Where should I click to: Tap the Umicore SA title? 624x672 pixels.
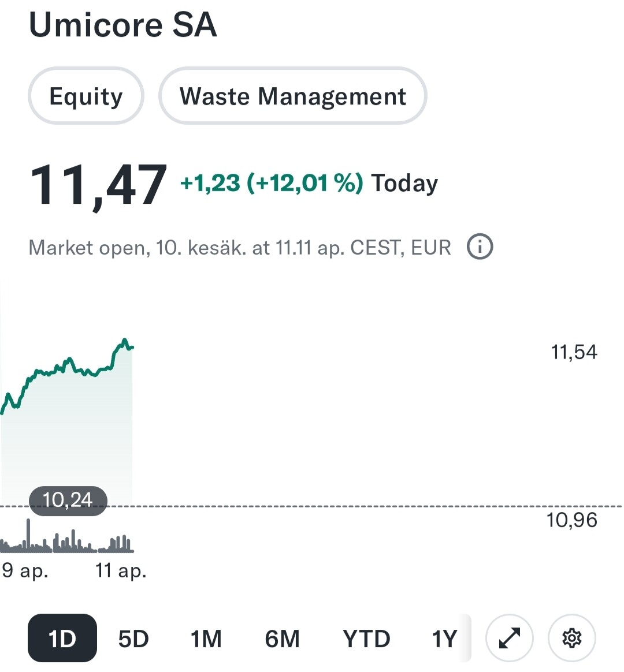point(123,25)
